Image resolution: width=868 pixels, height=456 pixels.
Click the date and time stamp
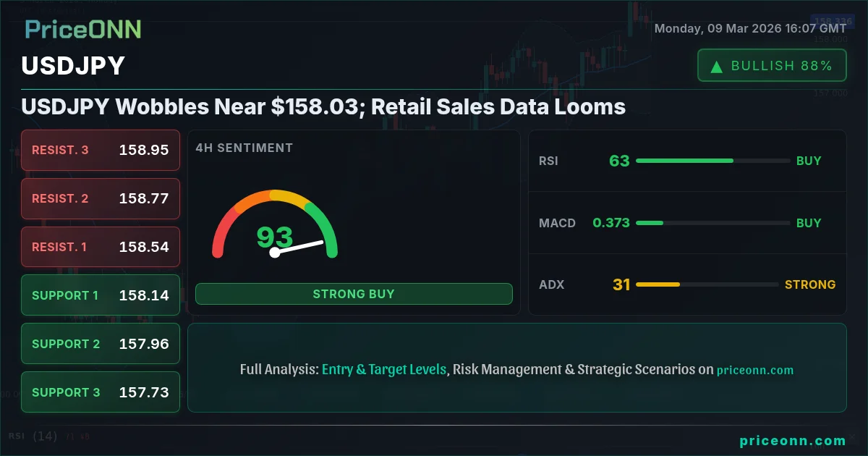tap(750, 28)
